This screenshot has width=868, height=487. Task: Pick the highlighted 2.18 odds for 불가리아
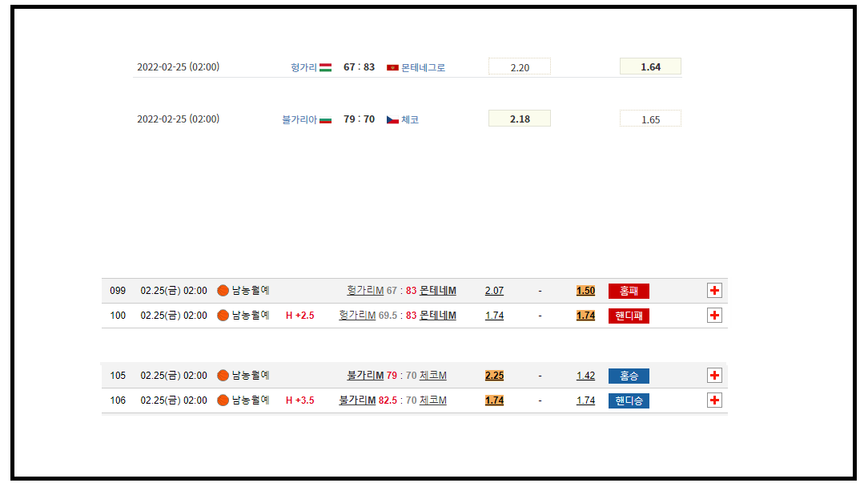pos(520,119)
